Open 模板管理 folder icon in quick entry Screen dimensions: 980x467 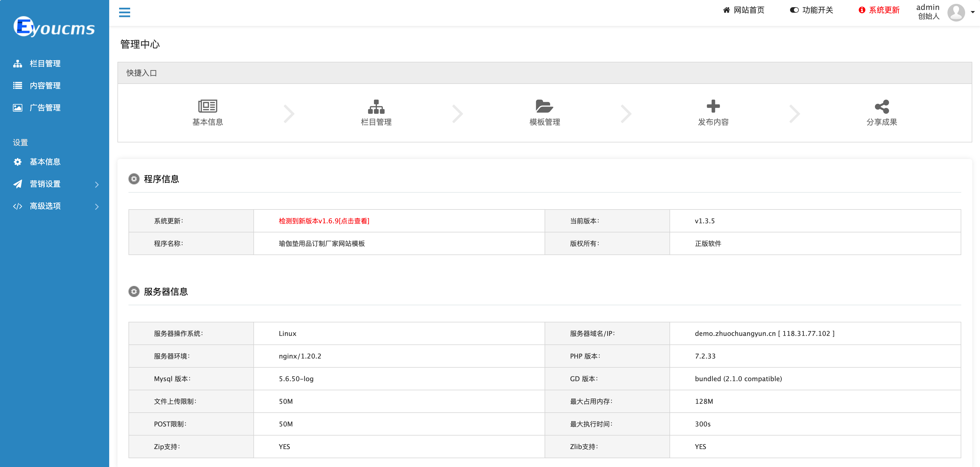544,106
